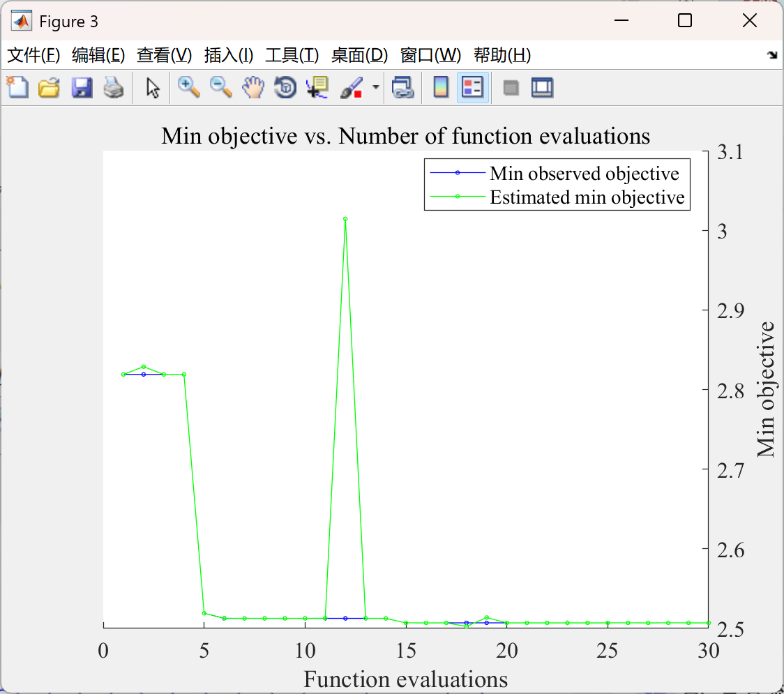This screenshot has width=784, height=694.
Task: Open the 插入(I) menu
Action: [229, 55]
